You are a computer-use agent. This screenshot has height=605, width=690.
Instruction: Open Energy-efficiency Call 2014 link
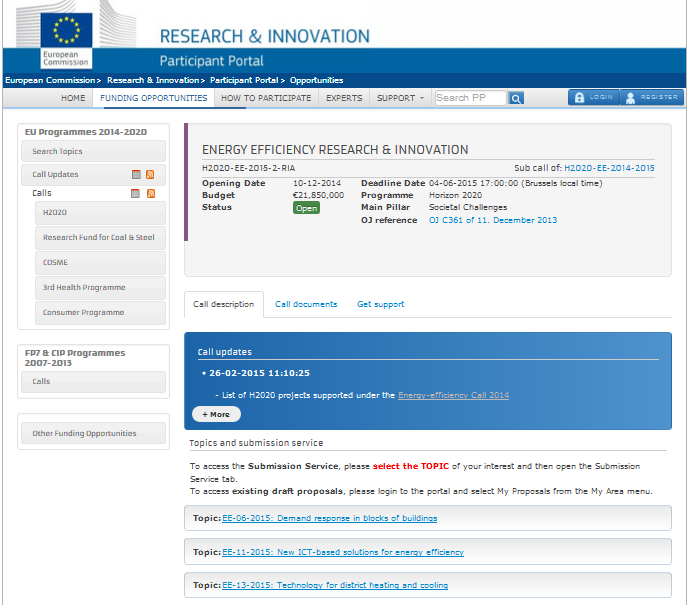click(453, 395)
